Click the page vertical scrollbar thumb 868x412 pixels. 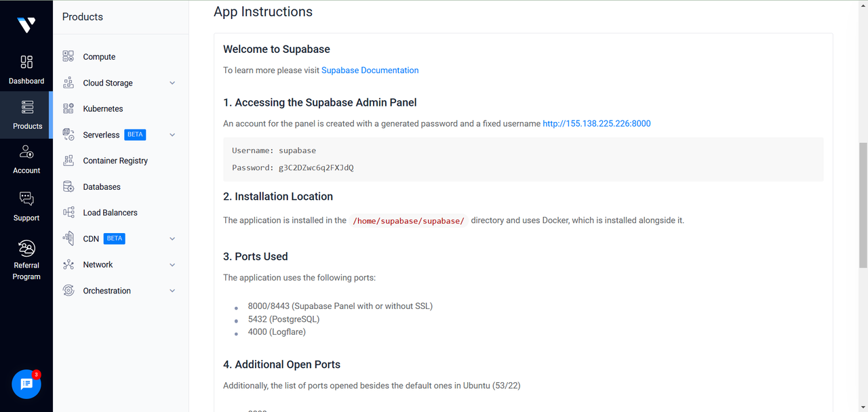863,205
